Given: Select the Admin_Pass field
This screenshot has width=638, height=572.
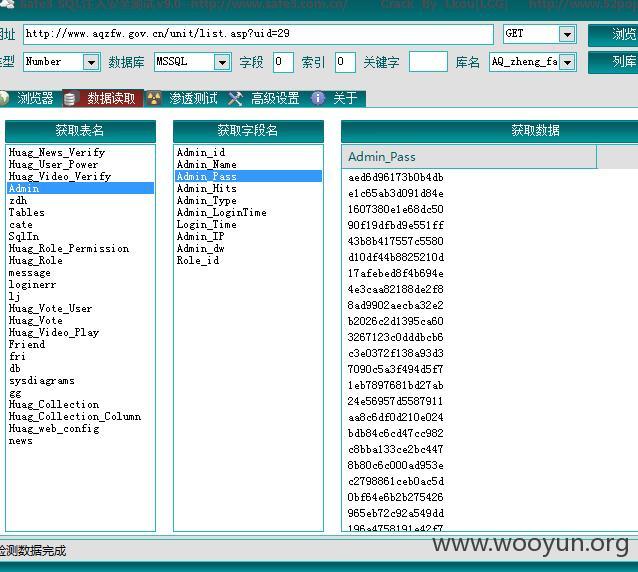Looking at the screenshot, I should click(248, 177).
